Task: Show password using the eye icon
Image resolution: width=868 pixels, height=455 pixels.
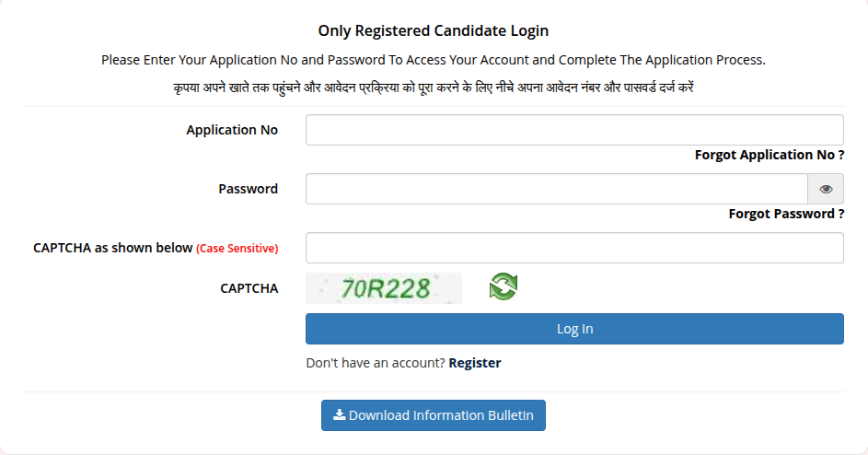Action: pyautogui.click(x=826, y=189)
